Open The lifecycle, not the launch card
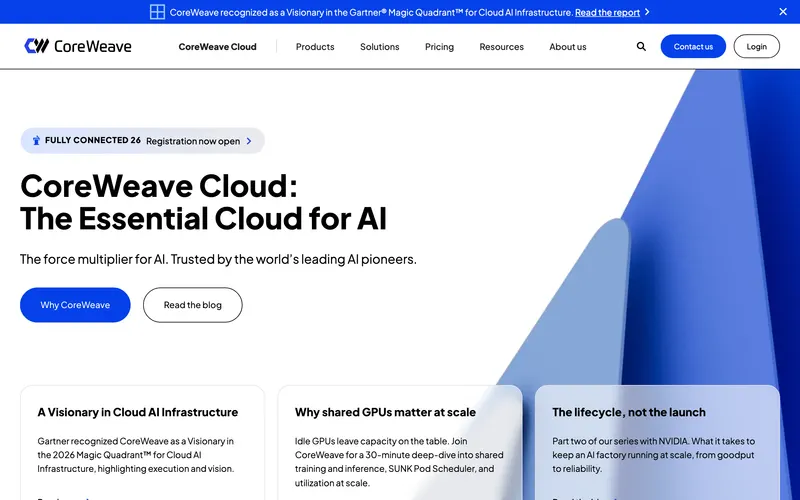The width and height of the screenshot is (800, 500). [657, 442]
